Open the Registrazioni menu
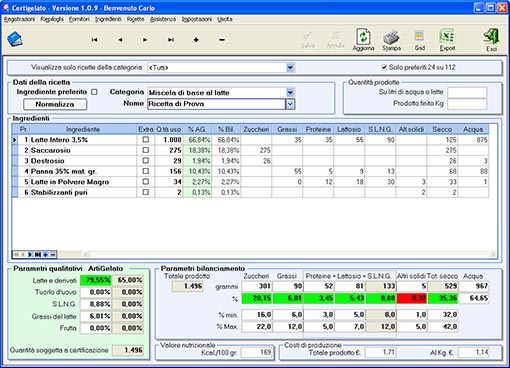 click(x=19, y=19)
